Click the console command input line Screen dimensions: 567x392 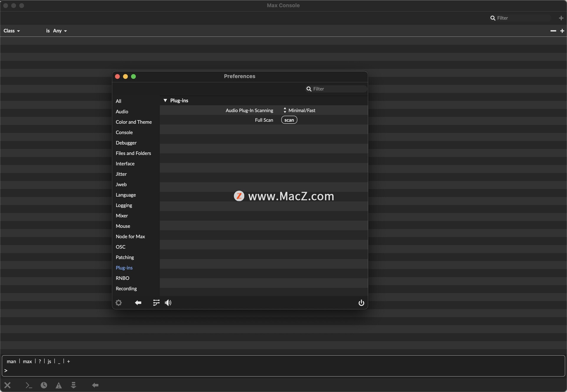coord(283,370)
